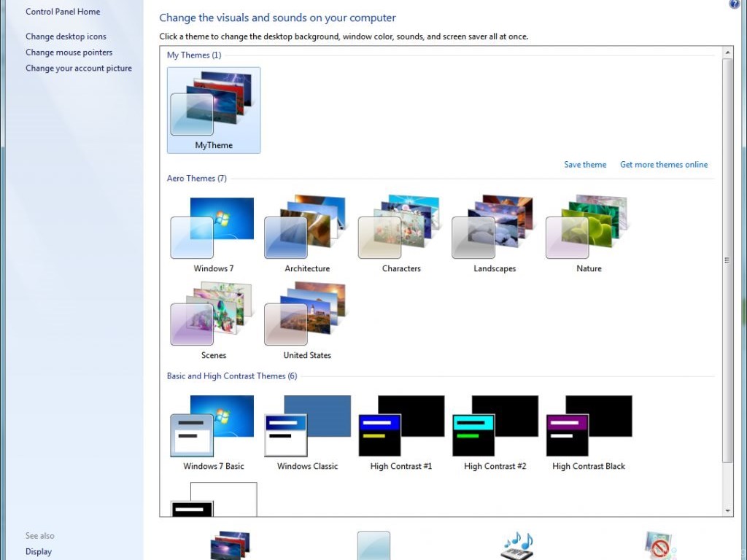747x560 pixels.
Task: Pick the white high contrast theme at list bottom
Action: [214, 499]
